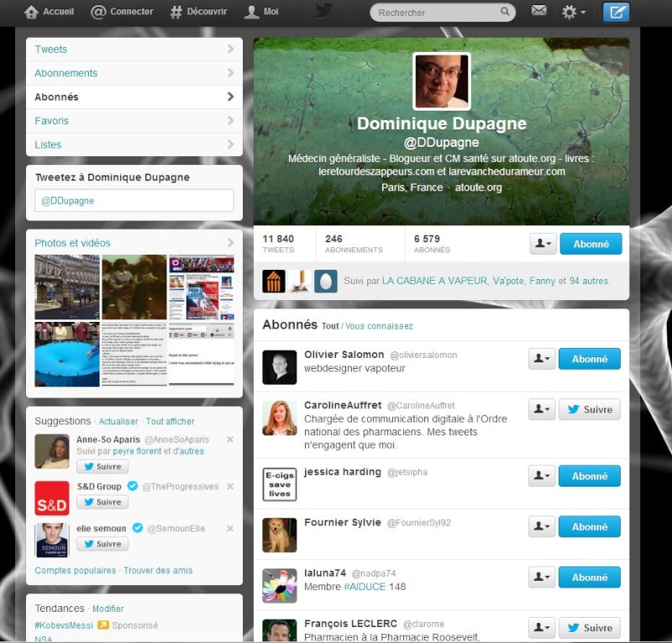The height and width of the screenshot is (643, 672).
Task: Click the cigarette avatar icon
Action: click(x=300, y=282)
